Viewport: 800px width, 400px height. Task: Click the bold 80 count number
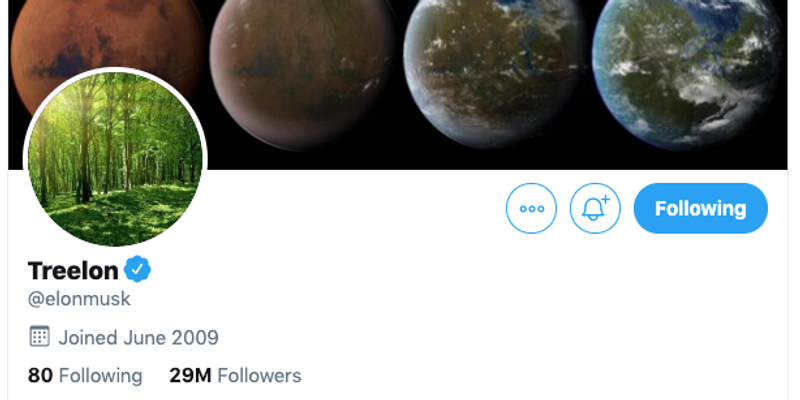point(40,376)
